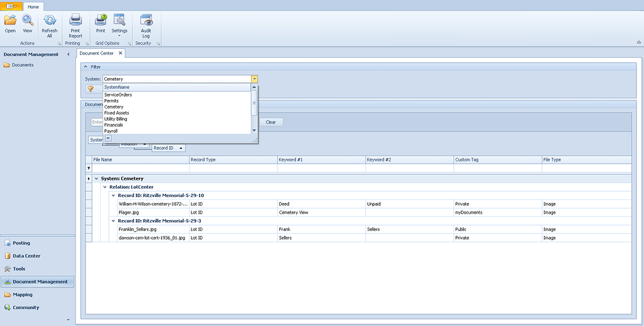Screen dimensions: 644x326
Task: Choose ServiceOrders from the system list
Action: coord(177,94)
